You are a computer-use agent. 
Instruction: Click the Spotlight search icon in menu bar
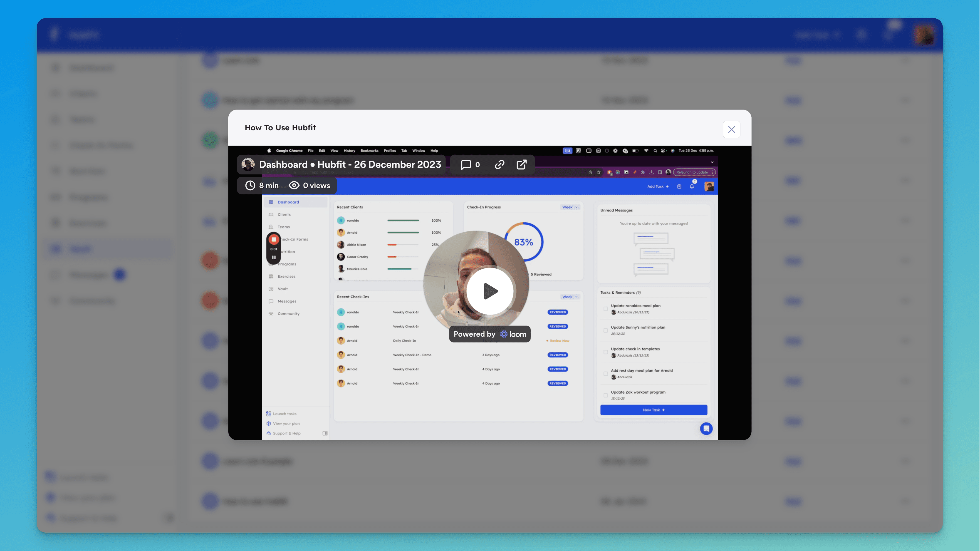(x=655, y=151)
